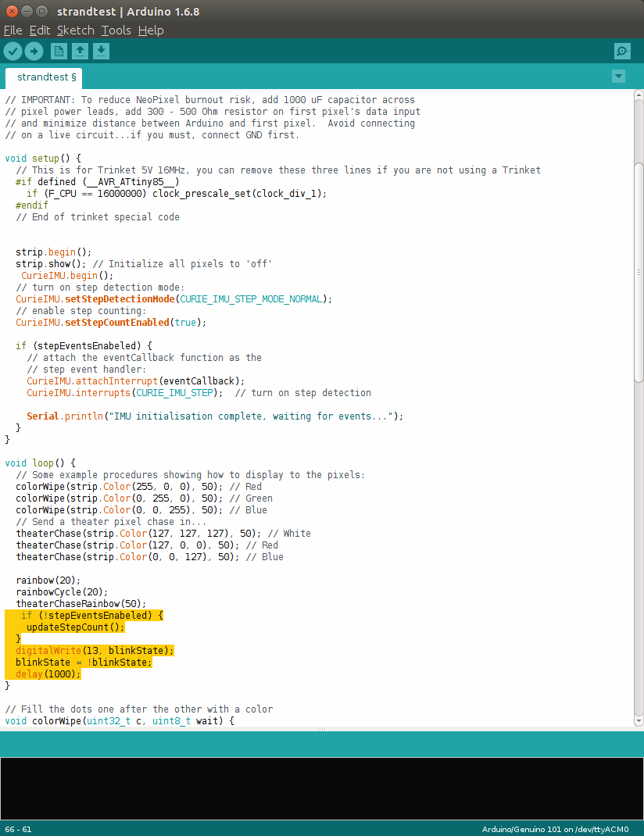
Task: Close the Arduino window
Action: (12, 11)
